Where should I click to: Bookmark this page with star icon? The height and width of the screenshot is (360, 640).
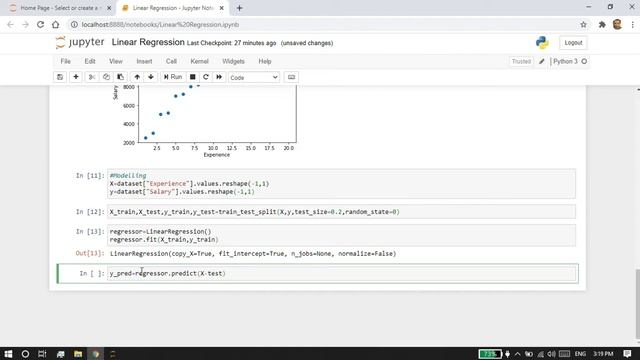583,24
